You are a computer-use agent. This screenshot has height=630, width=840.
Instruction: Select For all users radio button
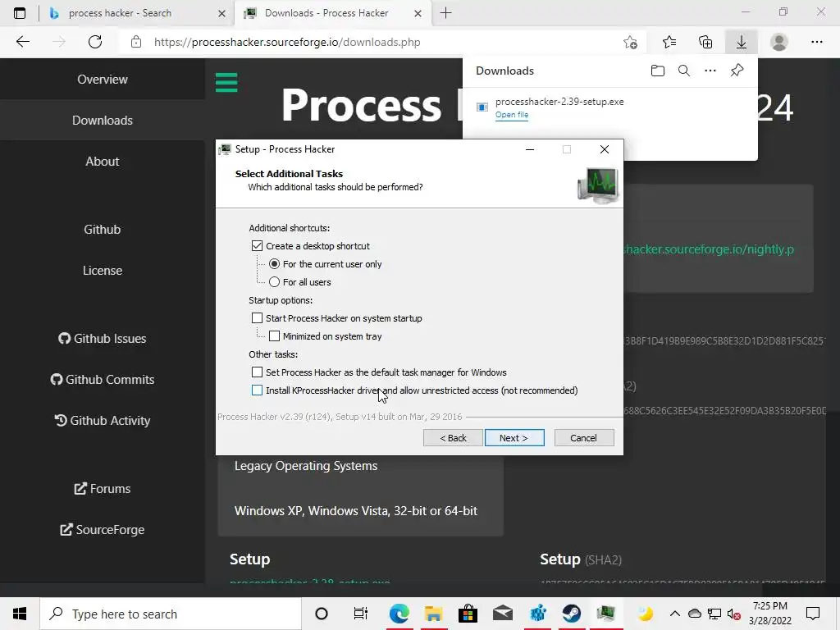(x=274, y=282)
